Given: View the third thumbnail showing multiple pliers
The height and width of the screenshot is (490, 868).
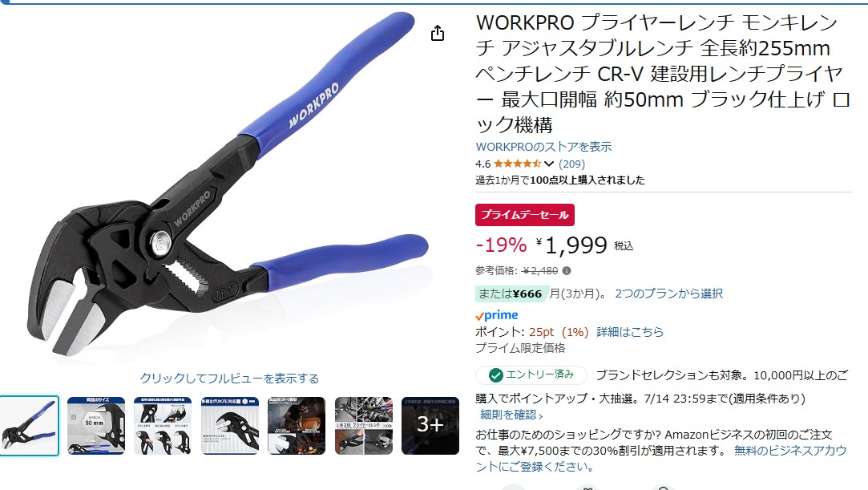Looking at the screenshot, I should click(163, 426).
